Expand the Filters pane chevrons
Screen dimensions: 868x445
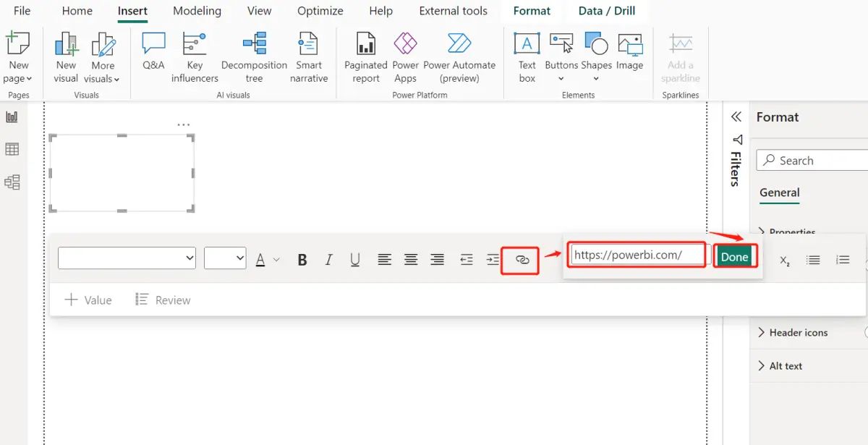pos(736,116)
